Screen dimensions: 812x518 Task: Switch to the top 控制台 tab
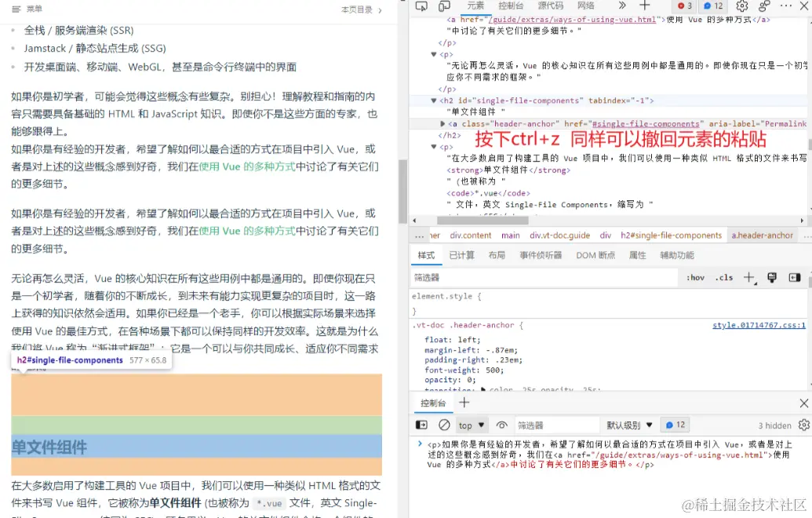(x=511, y=5)
